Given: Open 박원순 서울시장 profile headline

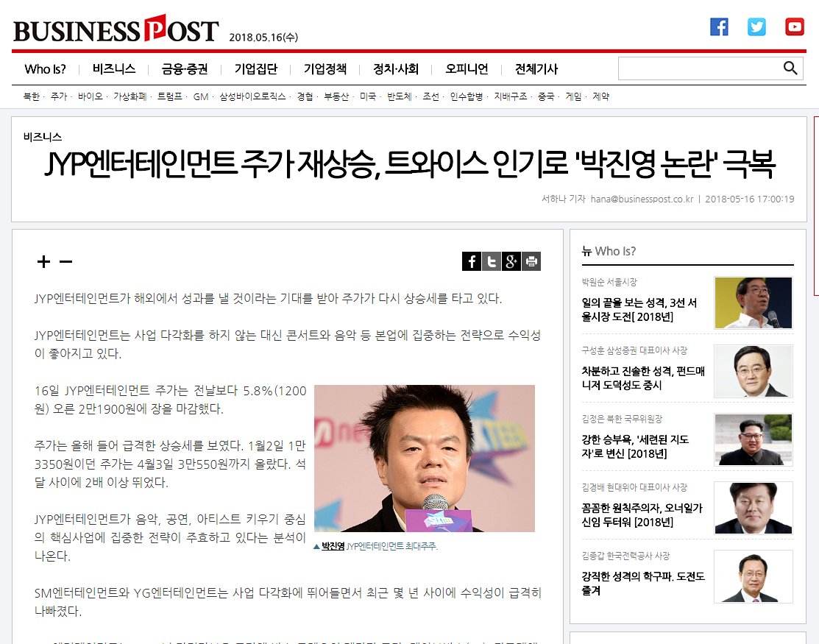Looking at the screenshot, I should 639,310.
